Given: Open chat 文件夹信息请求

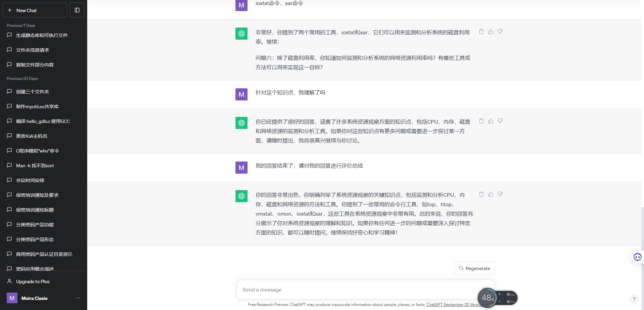Looking at the screenshot, I should click(x=44, y=50).
